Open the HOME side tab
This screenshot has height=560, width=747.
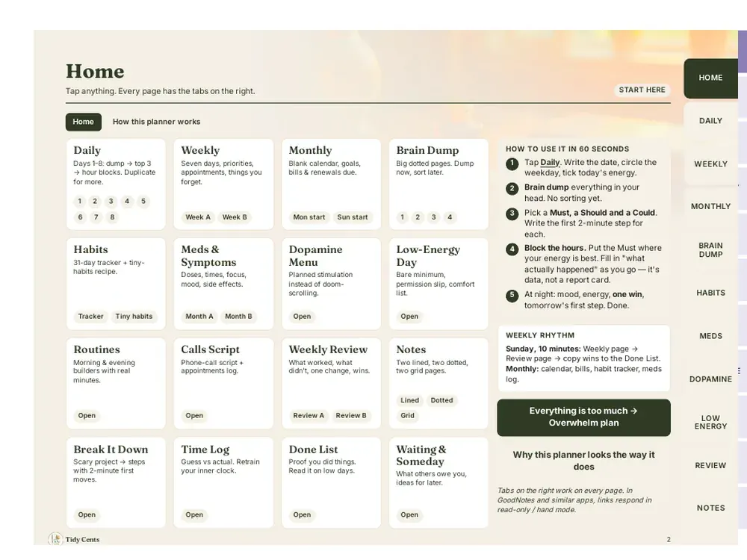pos(710,78)
